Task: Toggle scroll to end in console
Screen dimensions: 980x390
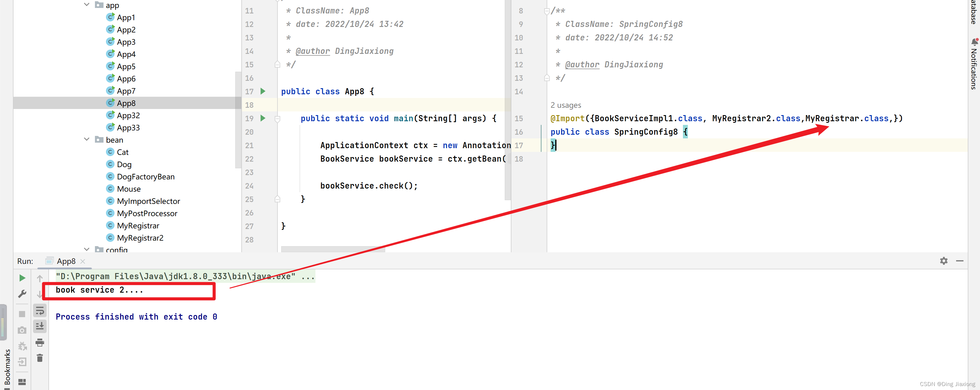Action: pyautogui.click(x=40, y=326)
